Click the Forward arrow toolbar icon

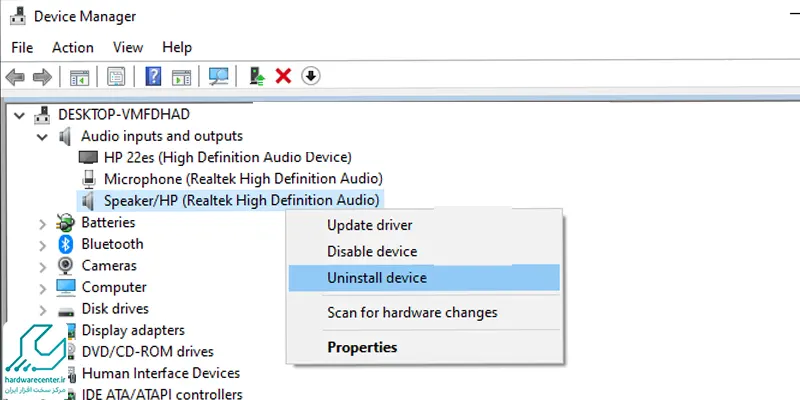(x=41, y=76)
